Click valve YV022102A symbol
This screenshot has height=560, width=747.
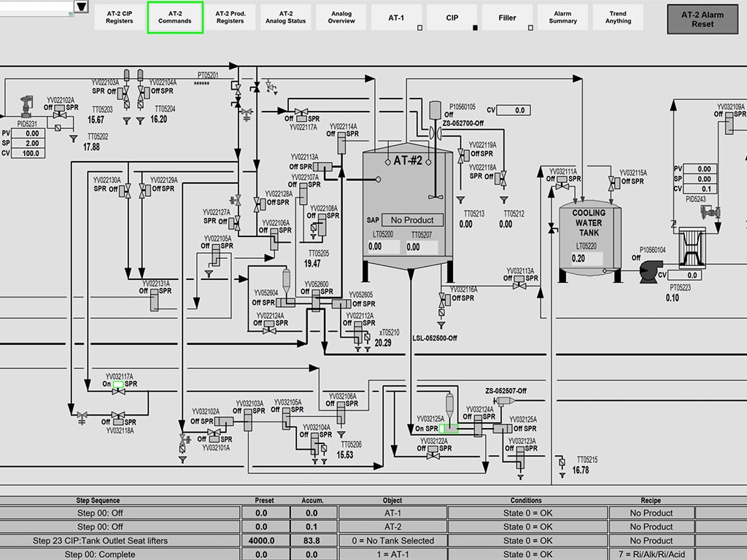[60, 112]
